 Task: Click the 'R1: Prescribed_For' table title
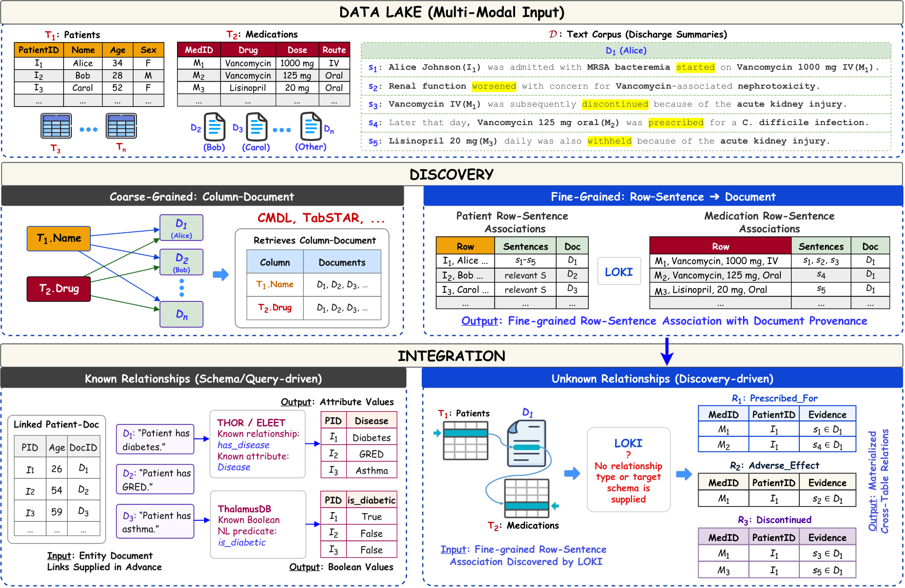tap(775, 398)
